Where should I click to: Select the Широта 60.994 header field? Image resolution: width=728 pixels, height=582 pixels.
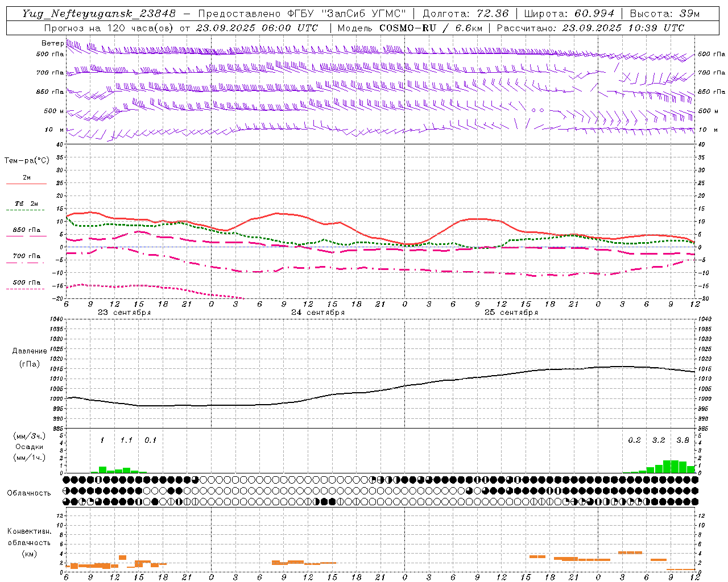569,14
